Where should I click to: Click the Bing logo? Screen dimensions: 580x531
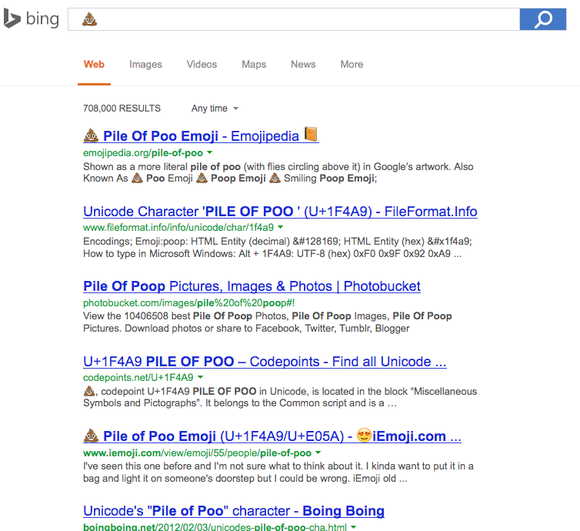point(31,18)
